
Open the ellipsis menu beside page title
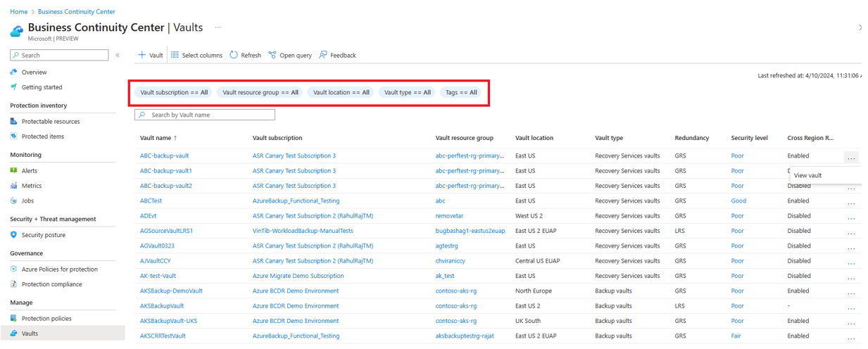point(218,28)
